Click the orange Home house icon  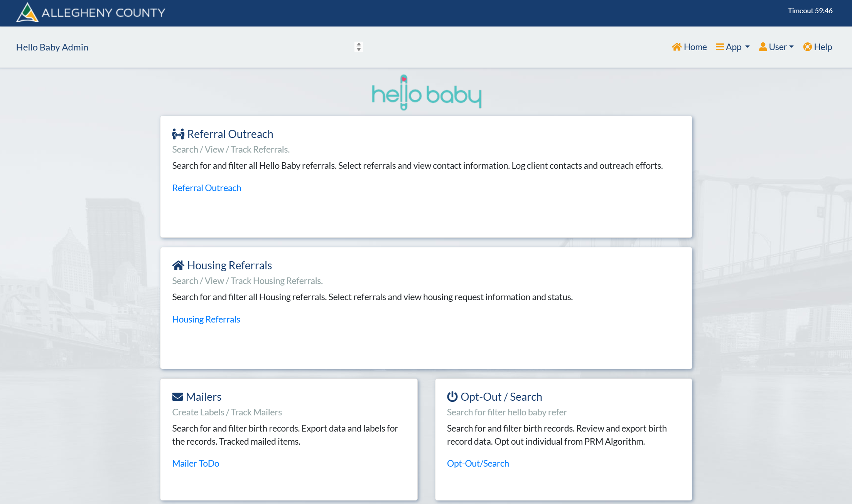(x=677, y=47)
